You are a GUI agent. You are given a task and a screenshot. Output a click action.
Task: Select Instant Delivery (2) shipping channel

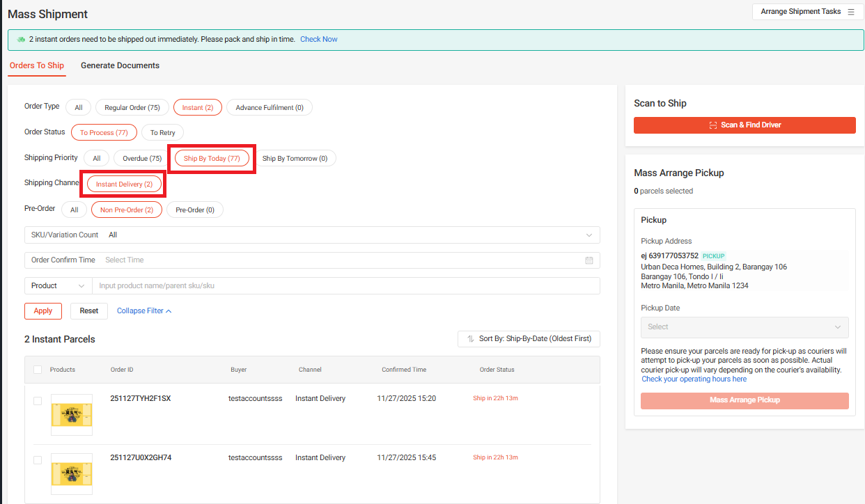124,184
